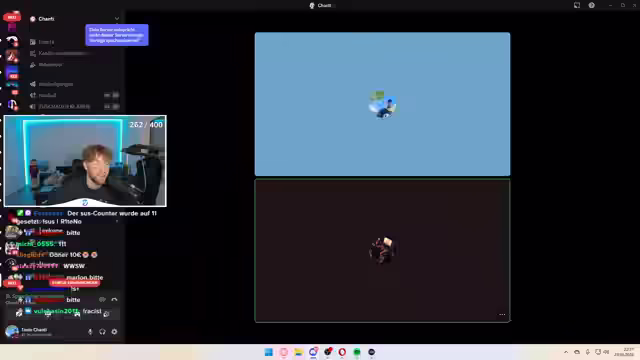Image resolution: width=640 pixels, height=360 pixels.
Task: Open the three-dots menu on lower video tile
Action: tap(502, 315)
